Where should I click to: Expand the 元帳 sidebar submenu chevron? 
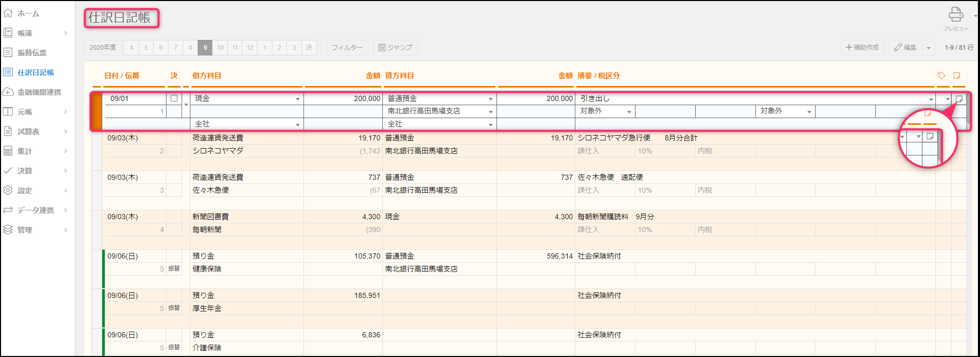click(x=65, y=111)
